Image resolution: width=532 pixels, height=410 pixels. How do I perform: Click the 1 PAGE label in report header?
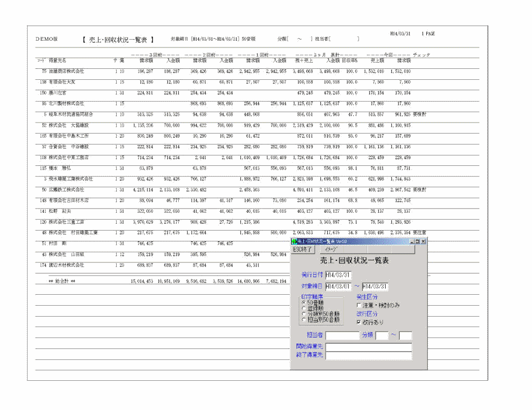click(428, 33)
